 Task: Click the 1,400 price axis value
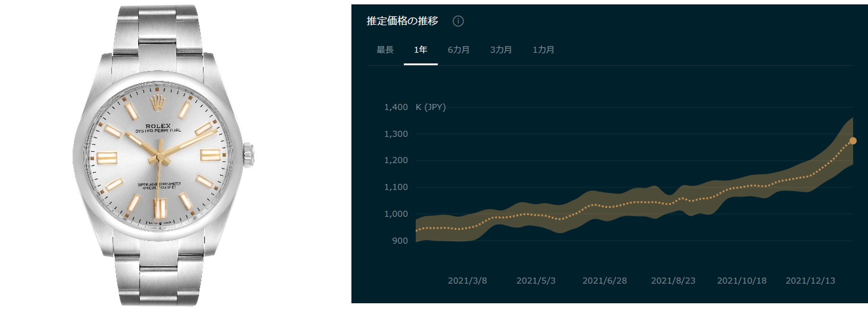[396, 107]
